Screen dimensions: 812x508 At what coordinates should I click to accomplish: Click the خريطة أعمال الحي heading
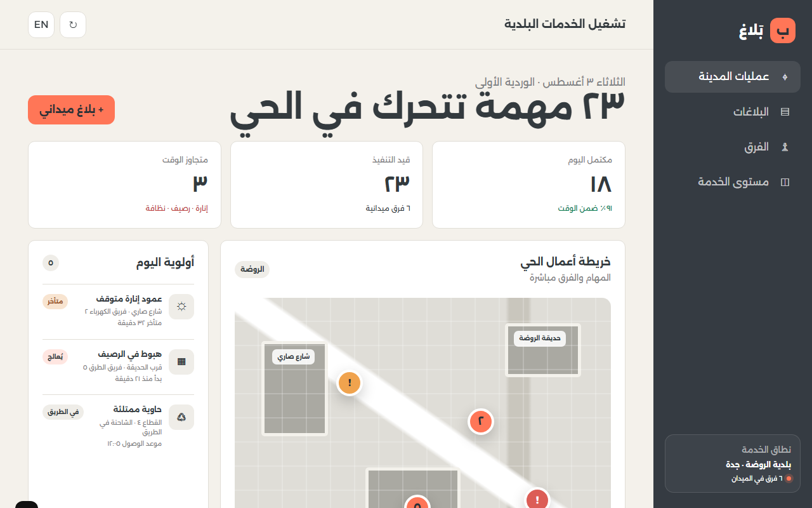(566, 262)
